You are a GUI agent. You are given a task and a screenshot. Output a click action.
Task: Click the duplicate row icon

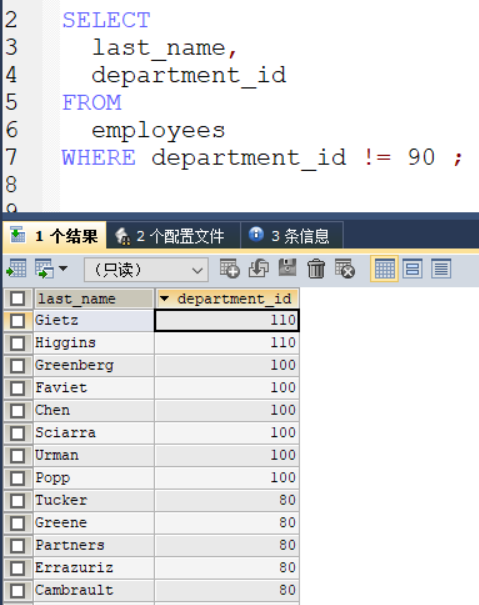(x=258, y=268)
